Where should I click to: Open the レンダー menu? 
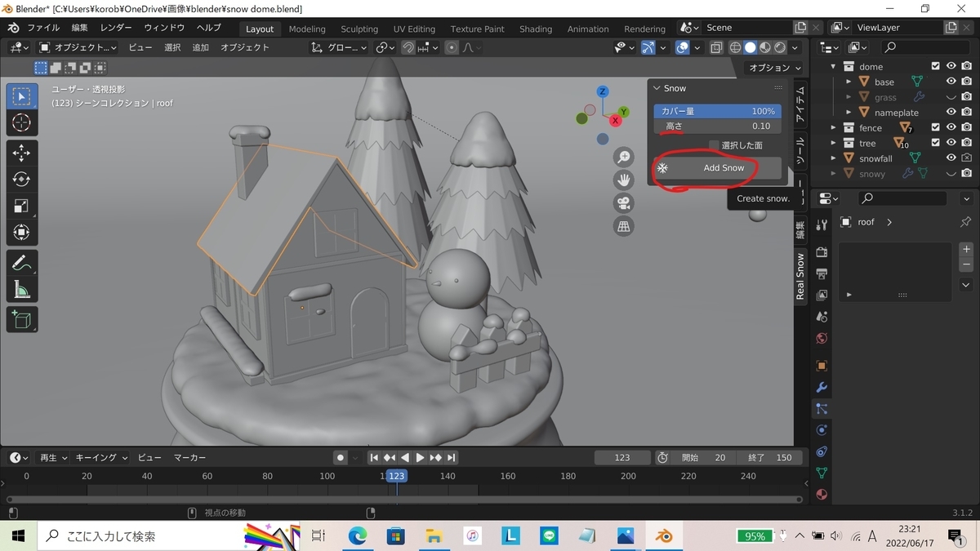pyautogui.click(x=116, y=28)
